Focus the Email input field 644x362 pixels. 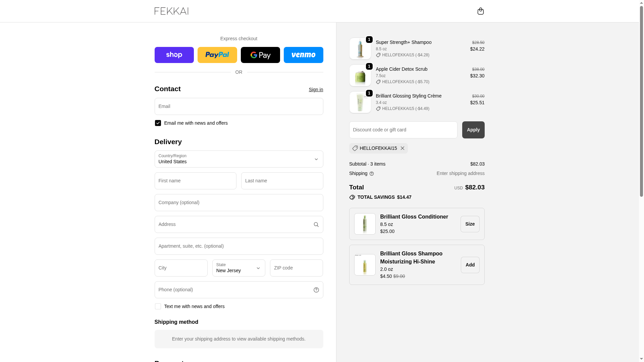[x=239, y=107]
